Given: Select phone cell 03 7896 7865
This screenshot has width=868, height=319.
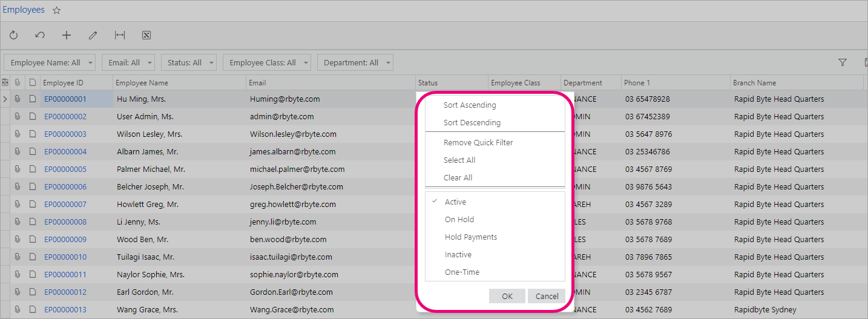Looking at the screenshot, I should pos(676,257).
